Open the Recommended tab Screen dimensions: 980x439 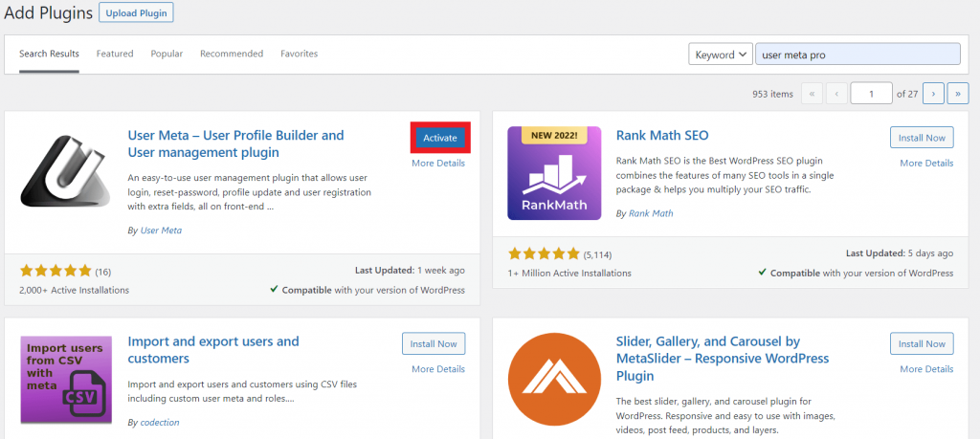pyautogui.click(x=232, y=54)
